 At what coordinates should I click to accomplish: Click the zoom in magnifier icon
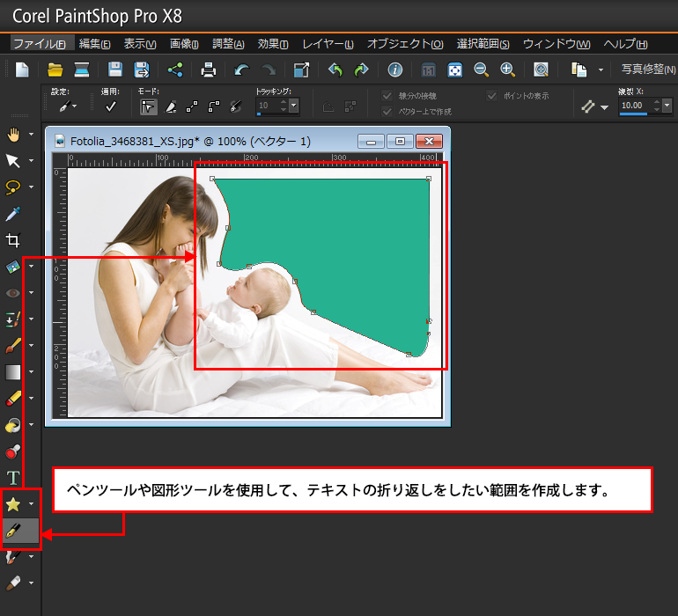click(x=507, y=70)
